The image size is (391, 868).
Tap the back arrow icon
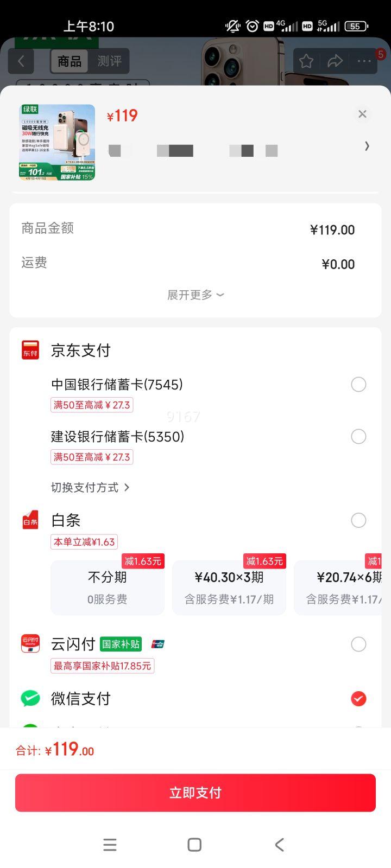click(21, 61)
